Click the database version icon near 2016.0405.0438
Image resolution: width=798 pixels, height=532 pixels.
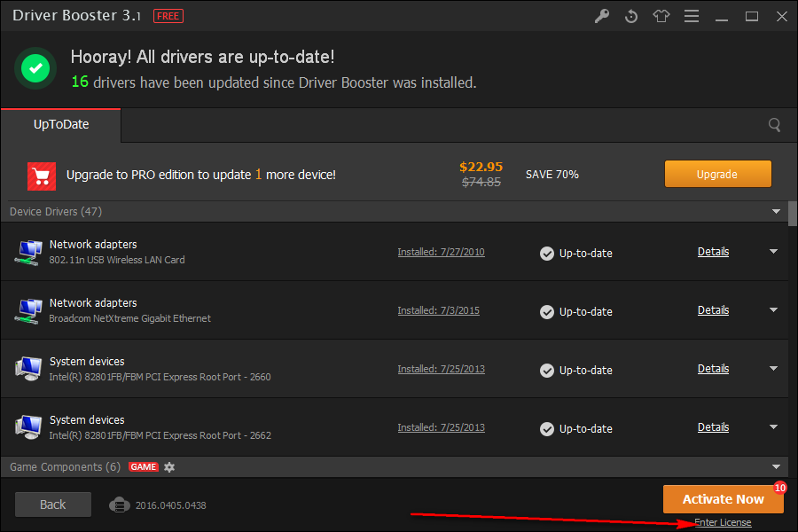tap(120, 505)
